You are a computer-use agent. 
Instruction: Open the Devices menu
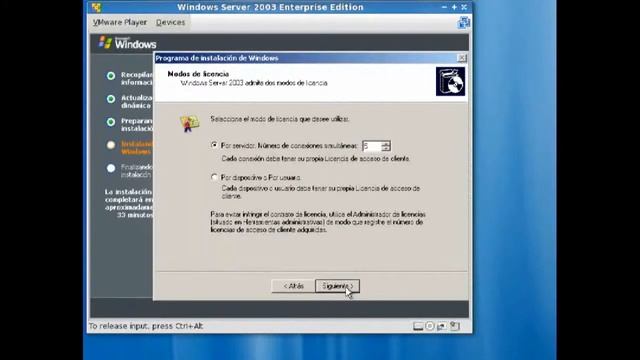(x=170, y=22)
